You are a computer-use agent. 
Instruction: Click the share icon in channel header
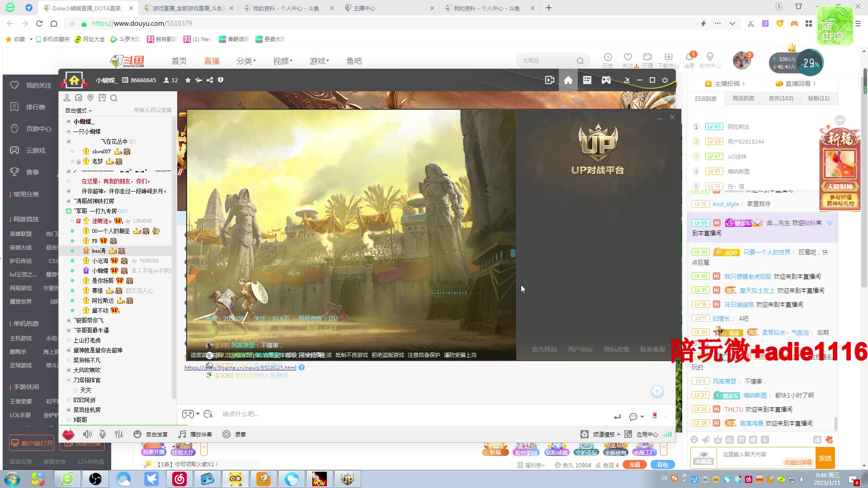(x=210, y=80)
